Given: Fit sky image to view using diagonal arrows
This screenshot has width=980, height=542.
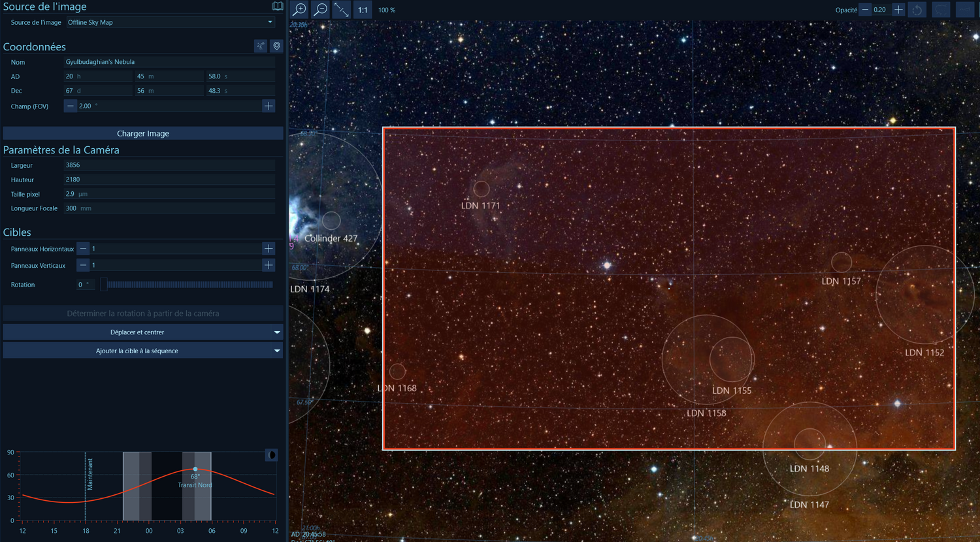Looking at the screenshot, I should 342,10.
